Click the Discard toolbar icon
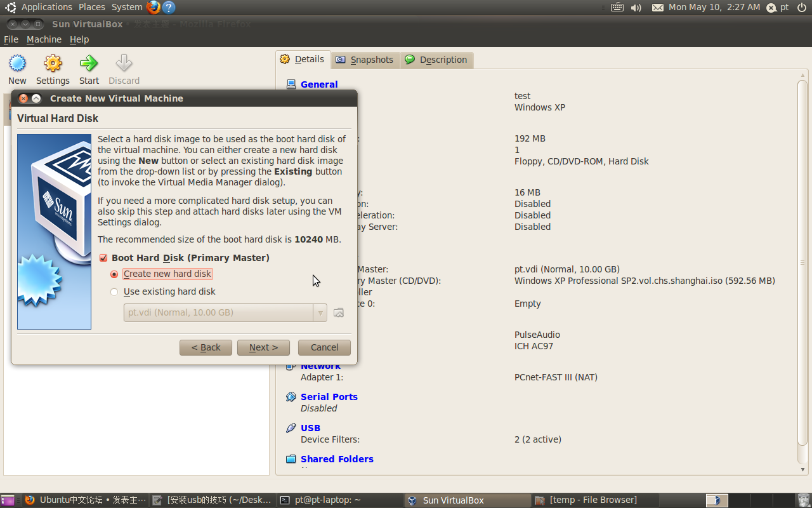 tap(124, 63)
